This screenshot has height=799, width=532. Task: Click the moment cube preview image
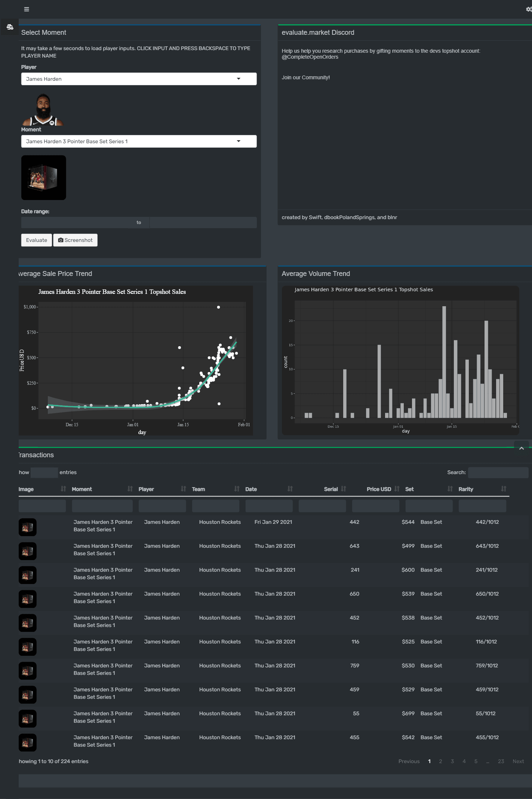(x=44, y=178)
